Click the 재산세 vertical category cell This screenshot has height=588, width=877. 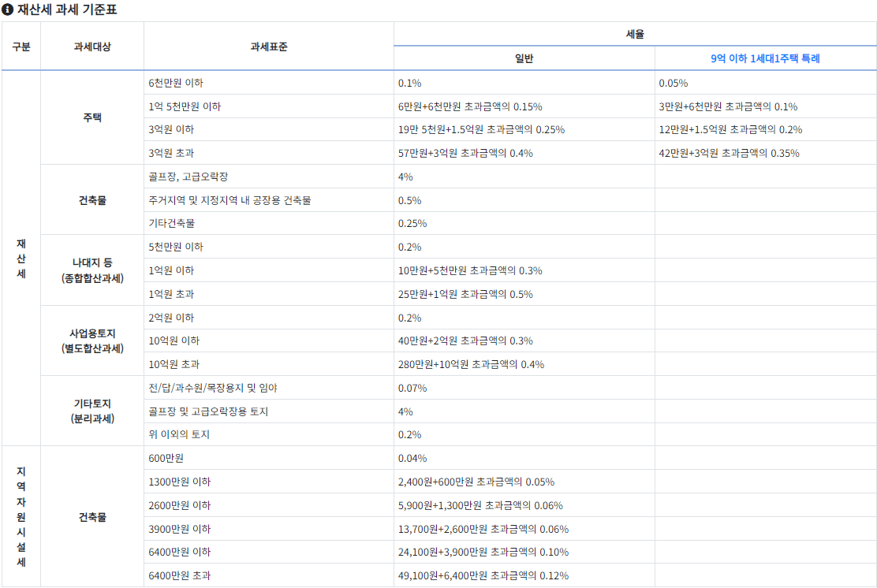pyautogui.click(x=21, y=259)
